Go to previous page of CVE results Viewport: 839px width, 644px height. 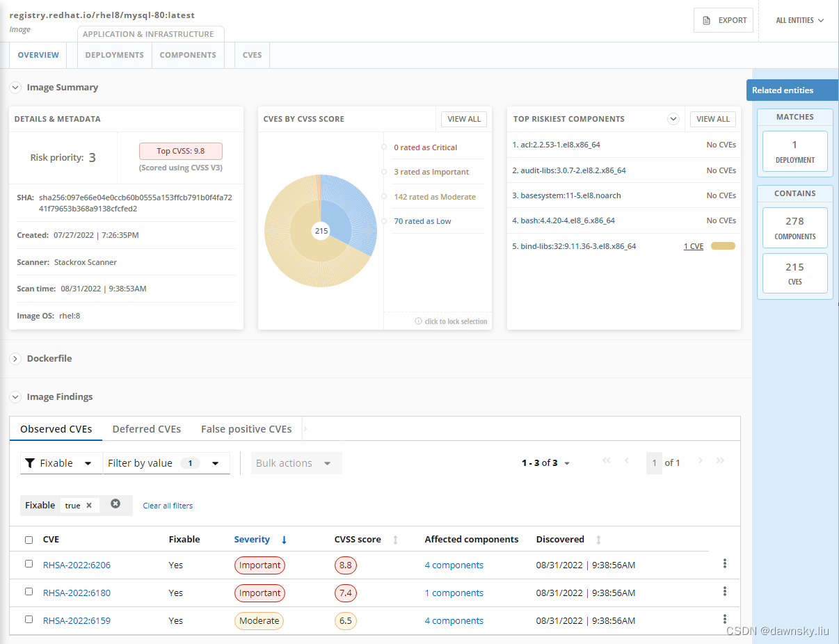[x=627, y=461]
